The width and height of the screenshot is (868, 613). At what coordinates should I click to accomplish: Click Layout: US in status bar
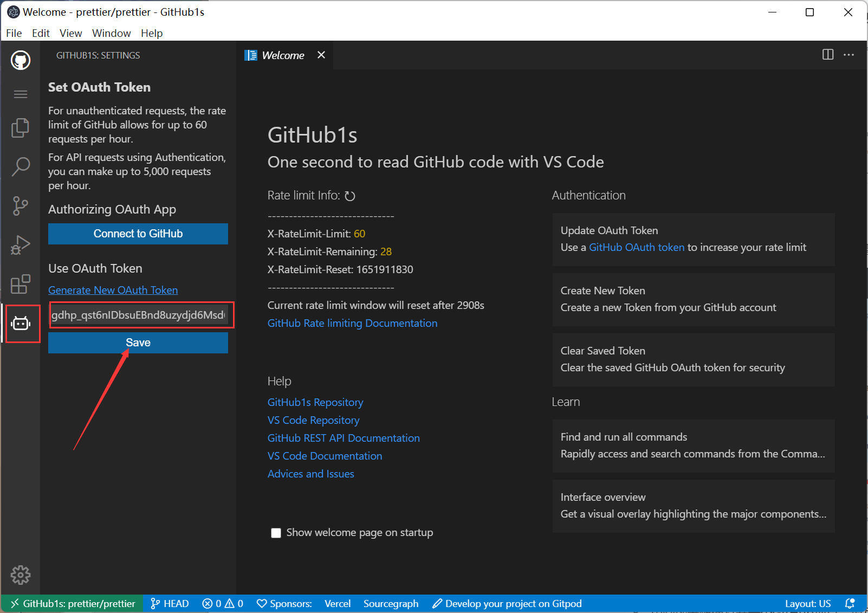(x=808, y=603)
